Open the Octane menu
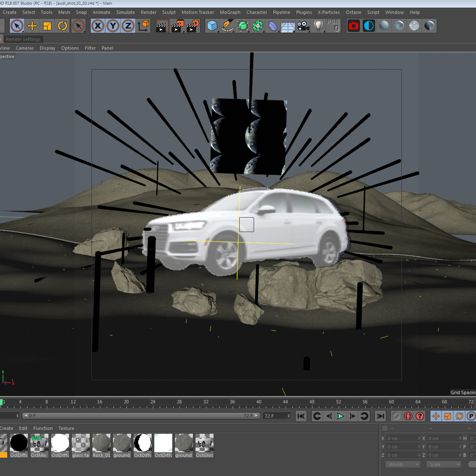Viewport: 476px width, 476px height. point(354,12)
